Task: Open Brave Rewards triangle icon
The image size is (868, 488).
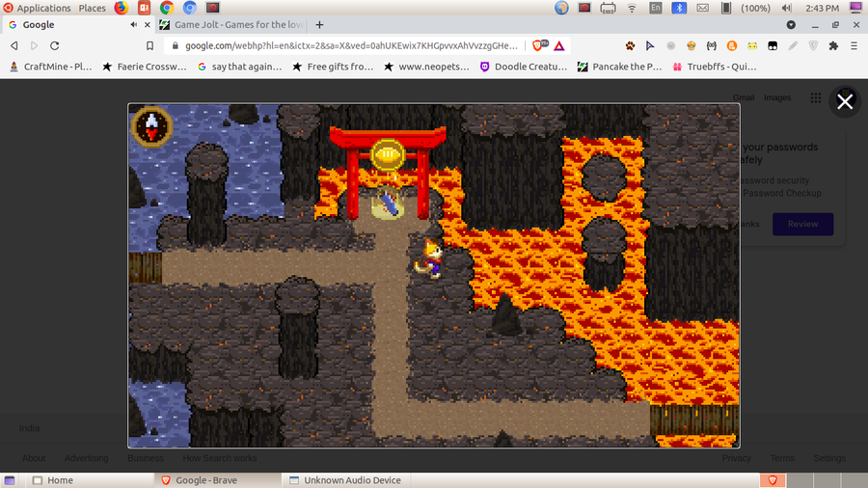Action: click(x=559, y=46)
